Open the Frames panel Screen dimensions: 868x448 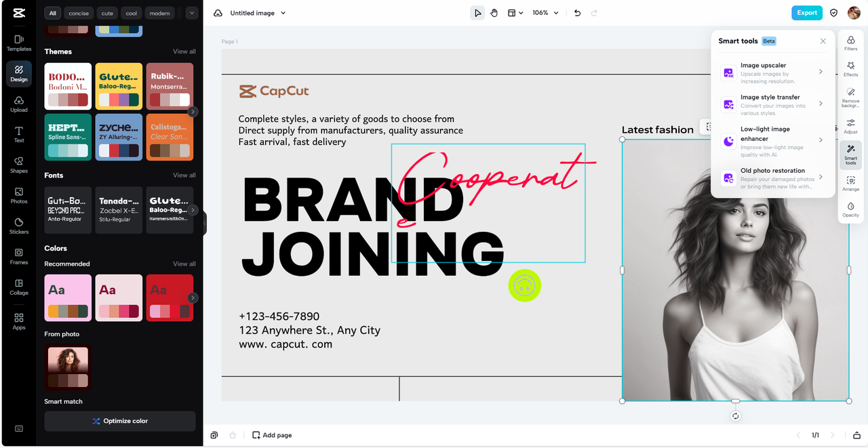tap(19, 256)
